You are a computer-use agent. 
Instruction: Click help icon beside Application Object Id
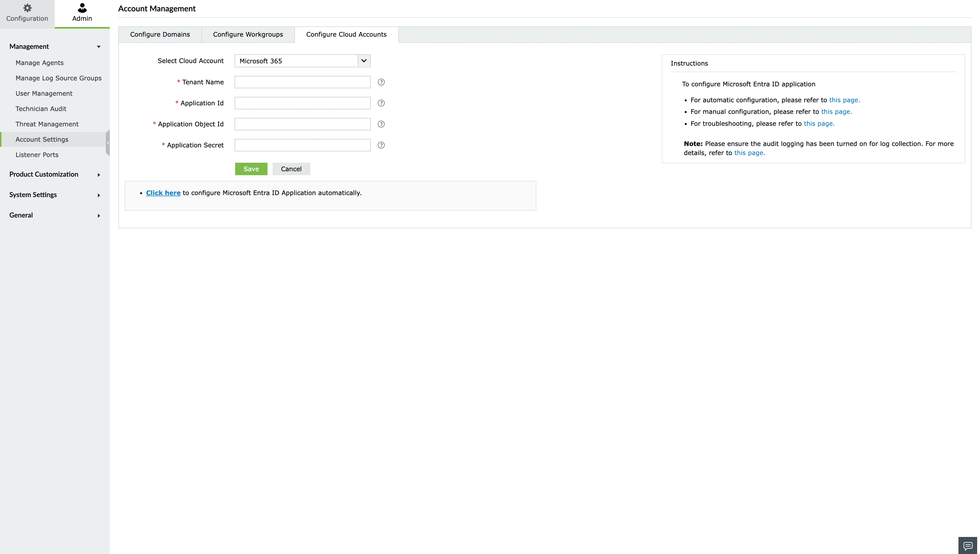pos(381,124)
